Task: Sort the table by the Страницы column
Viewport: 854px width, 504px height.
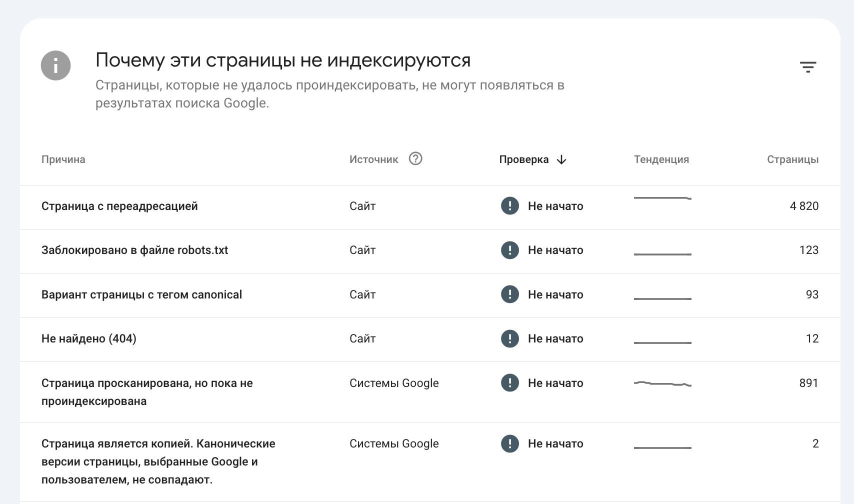Action: click(x=792, y=159)
